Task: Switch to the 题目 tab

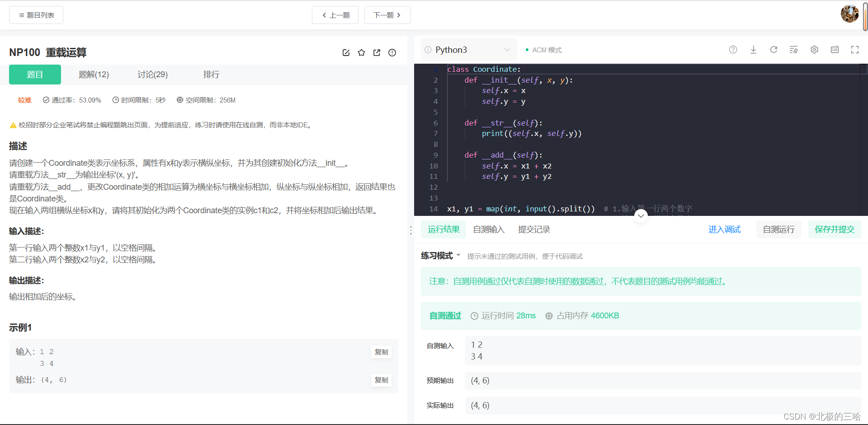Action: pos(35,75)
